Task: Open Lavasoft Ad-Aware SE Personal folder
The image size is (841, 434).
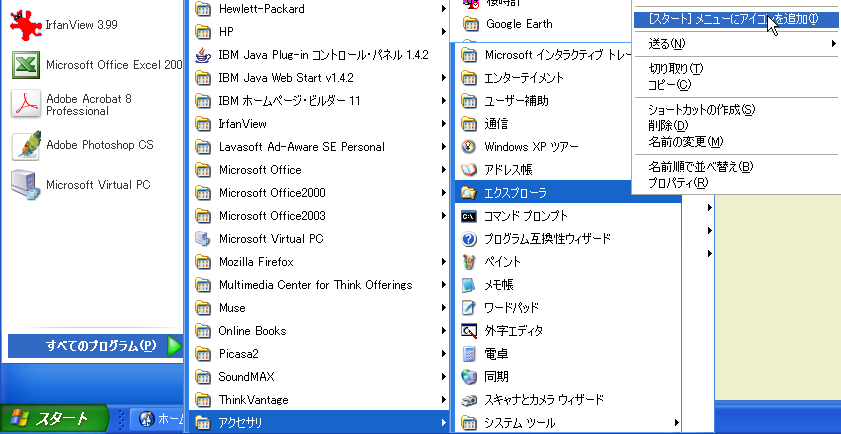Action: click(321, 147)
